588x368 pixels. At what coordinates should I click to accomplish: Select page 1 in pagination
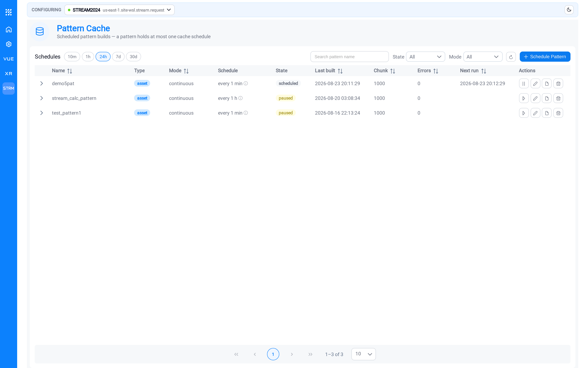[273, 354]
